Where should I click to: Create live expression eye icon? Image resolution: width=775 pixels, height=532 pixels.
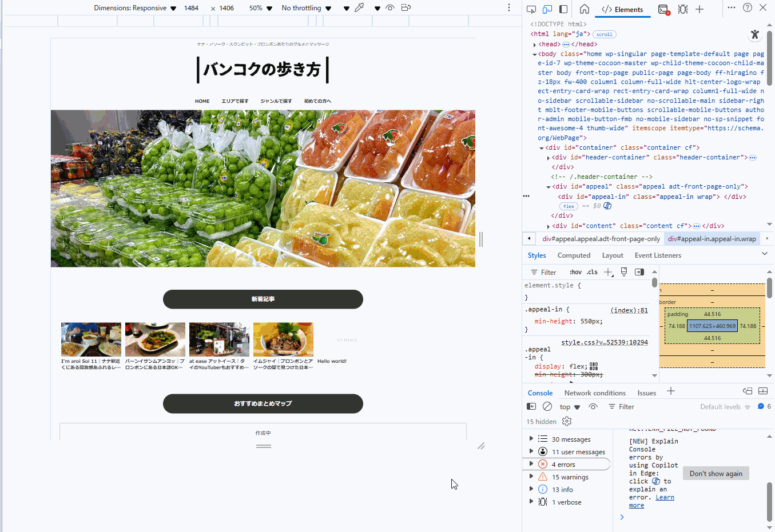click(593, 407)
